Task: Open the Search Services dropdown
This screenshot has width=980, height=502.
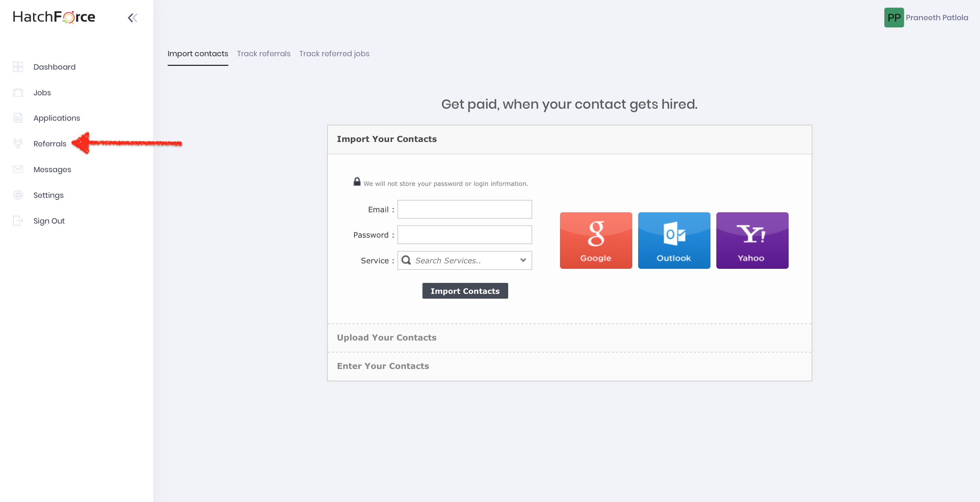Action: tap(464, 261)
